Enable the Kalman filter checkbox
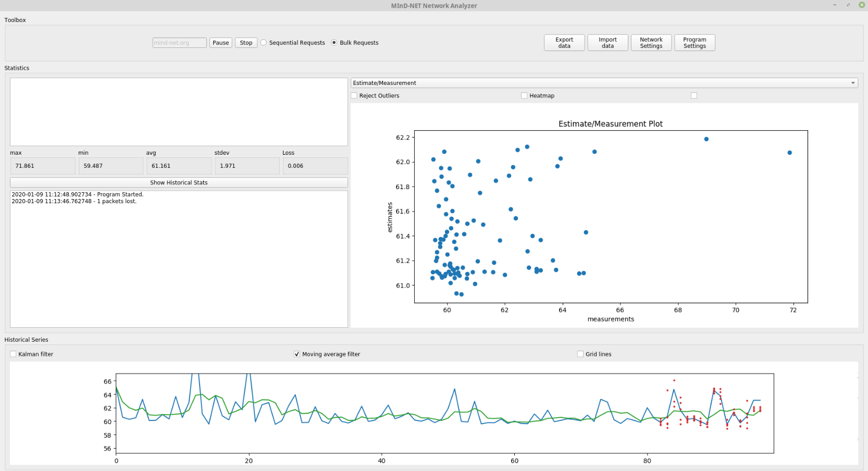This screenshot has width=868, height=471. tap(14, 354)
